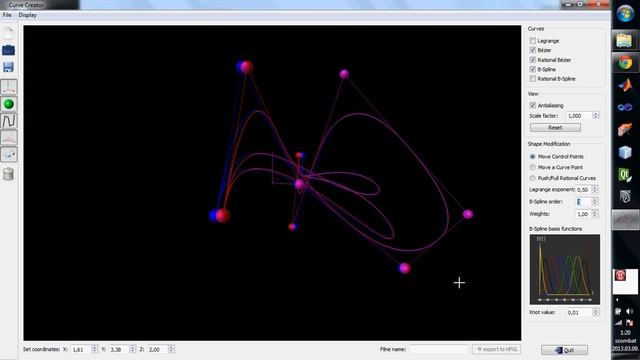Click the B-Spline order value field
The image size is (640, 360).
coord(583,202)
